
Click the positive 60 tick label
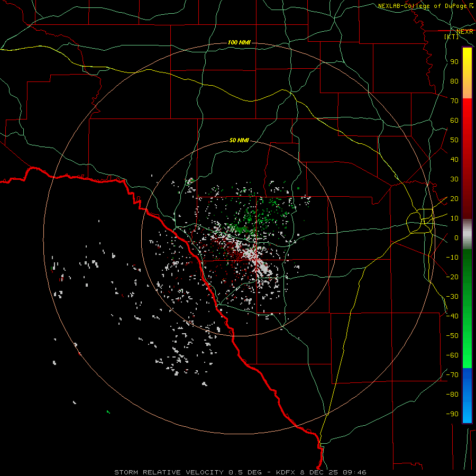[x=454, y=120]
